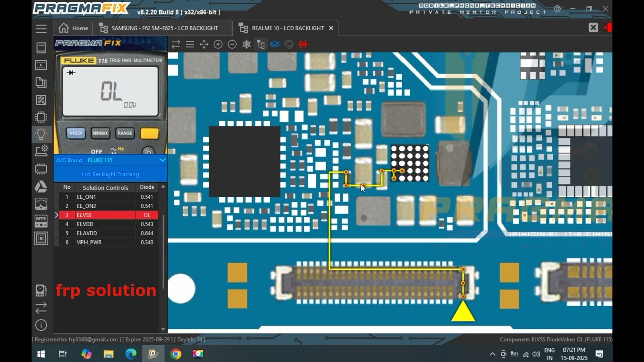
Task: Toggle the red diode toolbar icon
Action: click(x=303, y=44)
